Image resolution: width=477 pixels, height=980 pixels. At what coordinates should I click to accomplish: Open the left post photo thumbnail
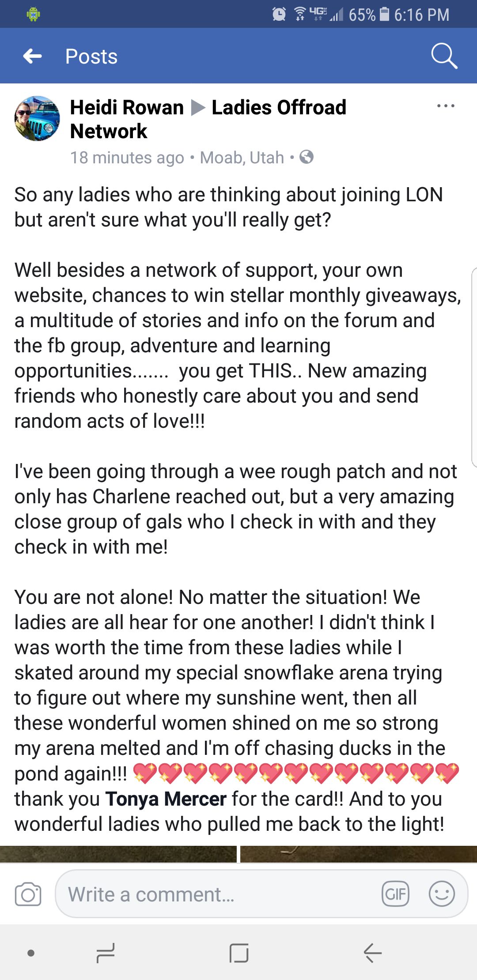tap(118, 854)
